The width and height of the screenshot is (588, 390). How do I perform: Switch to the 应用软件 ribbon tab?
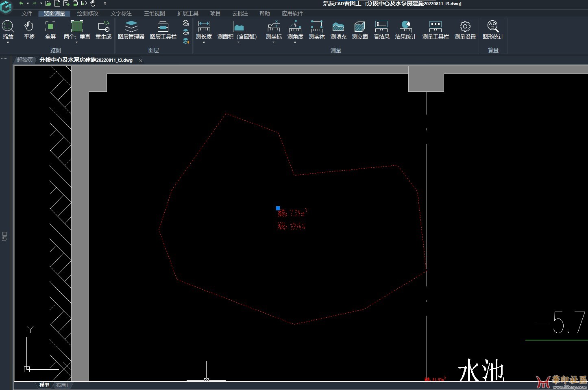click(292, 13)
